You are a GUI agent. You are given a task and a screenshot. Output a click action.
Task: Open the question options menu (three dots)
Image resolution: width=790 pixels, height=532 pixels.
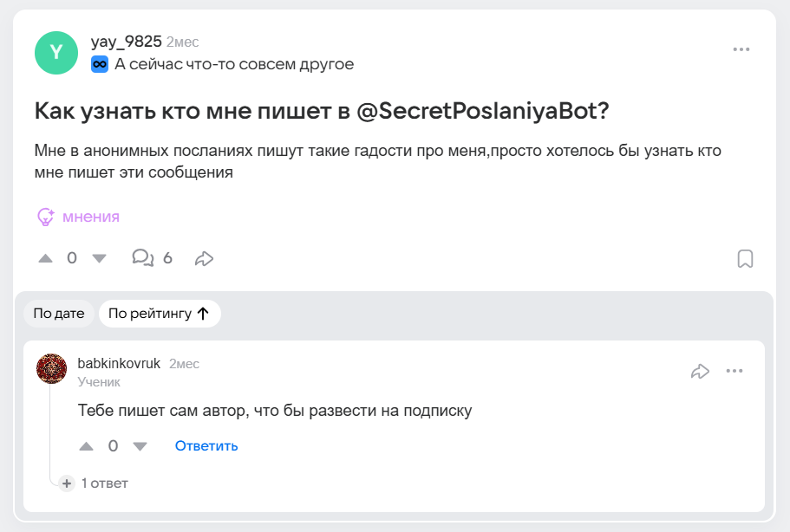[741, 49]
